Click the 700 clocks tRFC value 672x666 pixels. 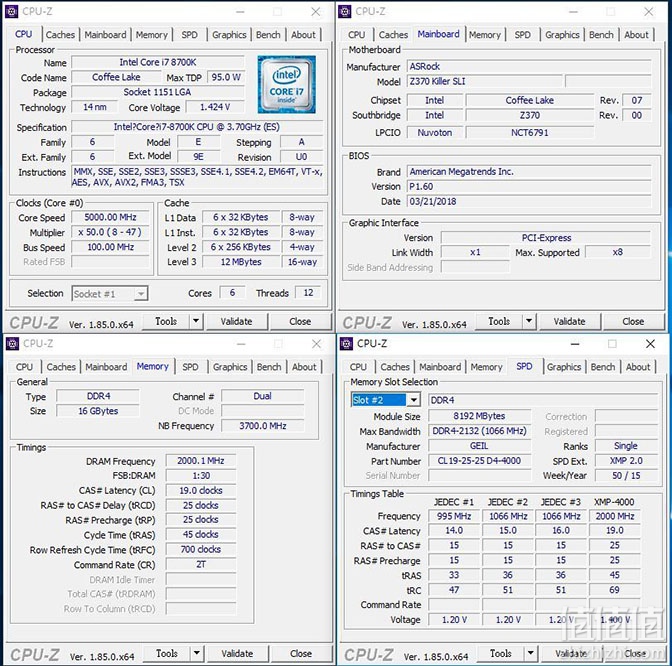pos(201,549)
